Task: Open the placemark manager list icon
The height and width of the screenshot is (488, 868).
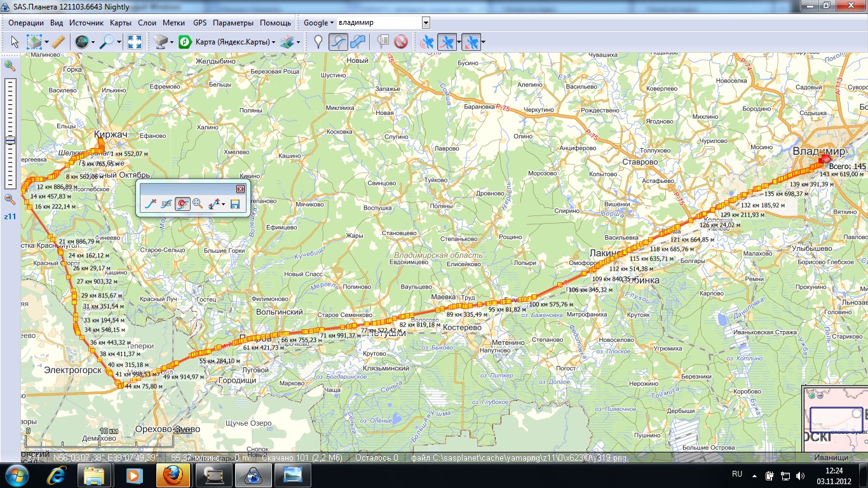Action: point(383,42)
